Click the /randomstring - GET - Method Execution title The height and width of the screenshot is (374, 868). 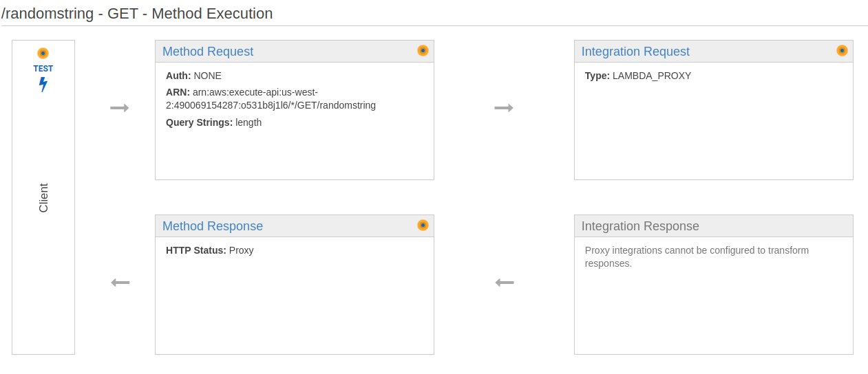tap(137, 13)
